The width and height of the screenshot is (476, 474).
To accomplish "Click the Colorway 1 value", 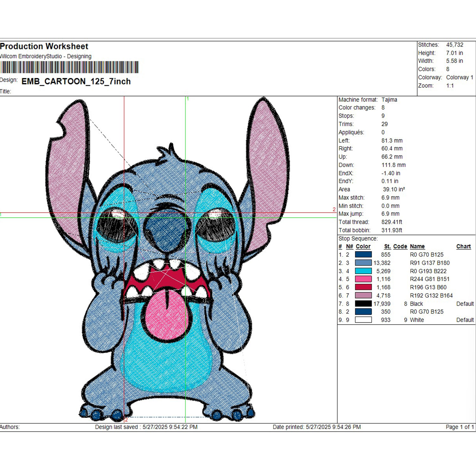I will tap(460, 77).
